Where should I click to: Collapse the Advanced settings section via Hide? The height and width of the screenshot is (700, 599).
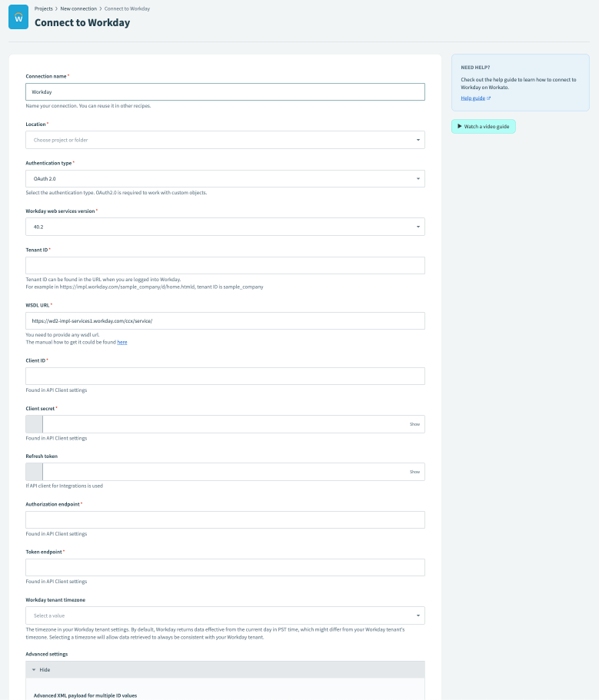[45, 669]
